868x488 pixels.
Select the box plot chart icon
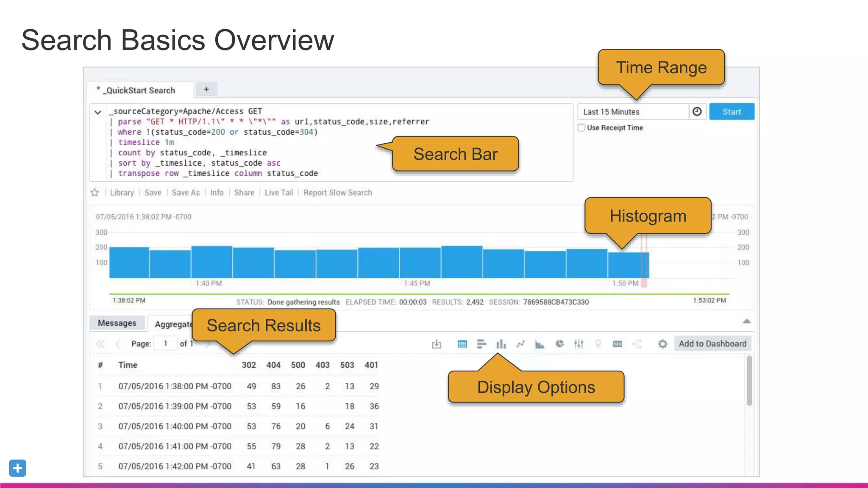(x=579, y=344)
